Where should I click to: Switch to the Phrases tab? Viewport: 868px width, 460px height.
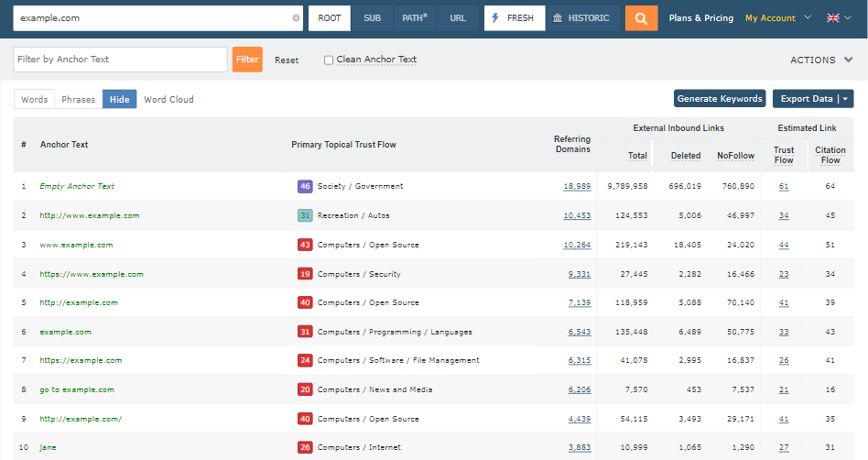pos(79,99)
